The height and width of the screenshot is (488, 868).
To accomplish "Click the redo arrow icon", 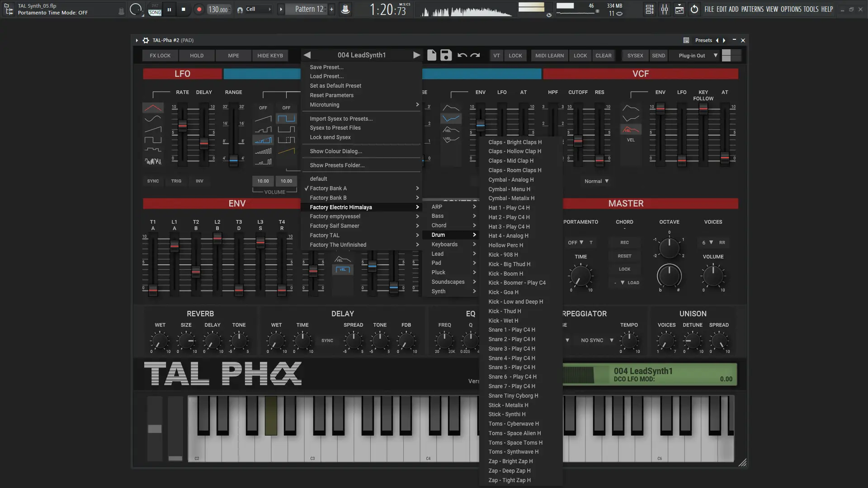I will (x=475, y=55).
